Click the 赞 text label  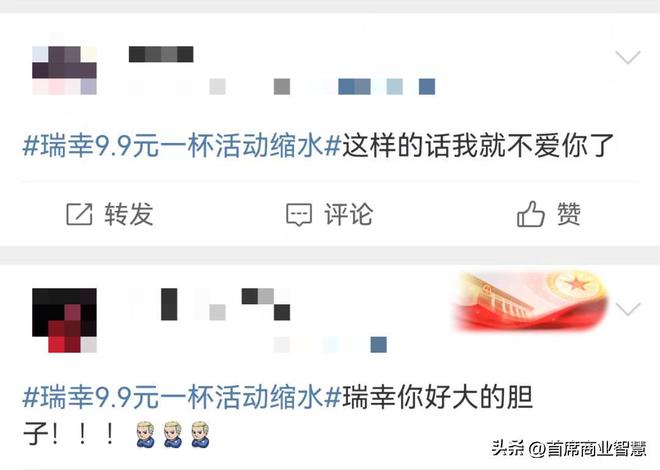pos(569,214)
